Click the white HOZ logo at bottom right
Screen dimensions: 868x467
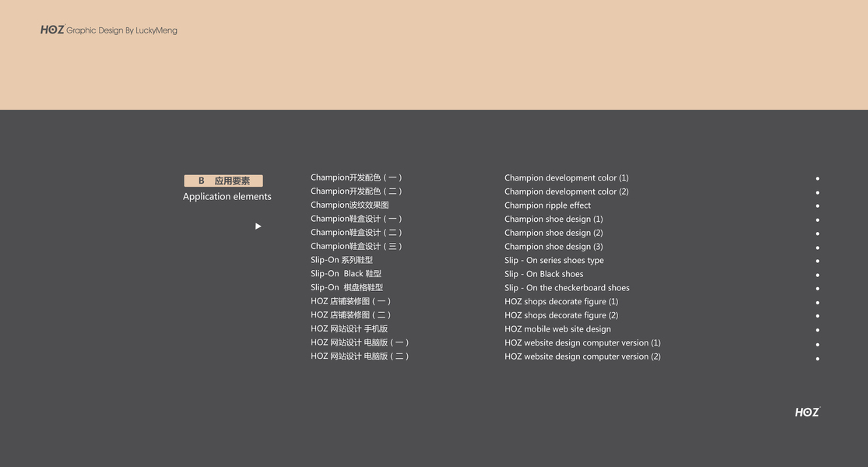pos(807,412)
